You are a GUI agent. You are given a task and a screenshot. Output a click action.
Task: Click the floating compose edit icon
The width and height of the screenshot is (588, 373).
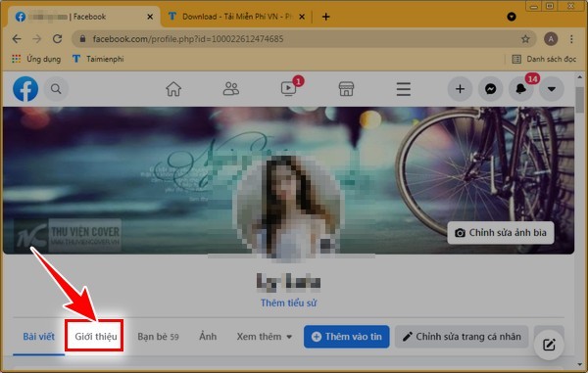click(549, 345)
